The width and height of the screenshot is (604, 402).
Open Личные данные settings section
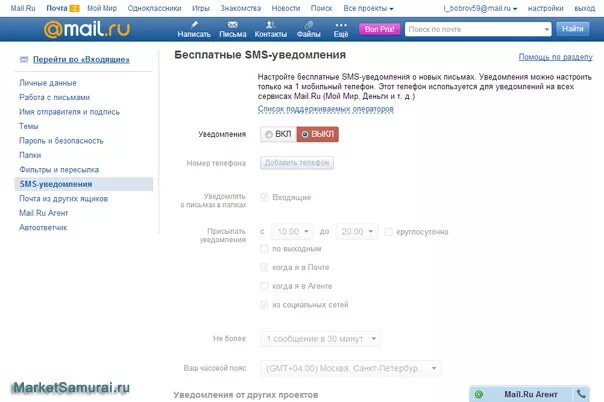click(48, 83)
